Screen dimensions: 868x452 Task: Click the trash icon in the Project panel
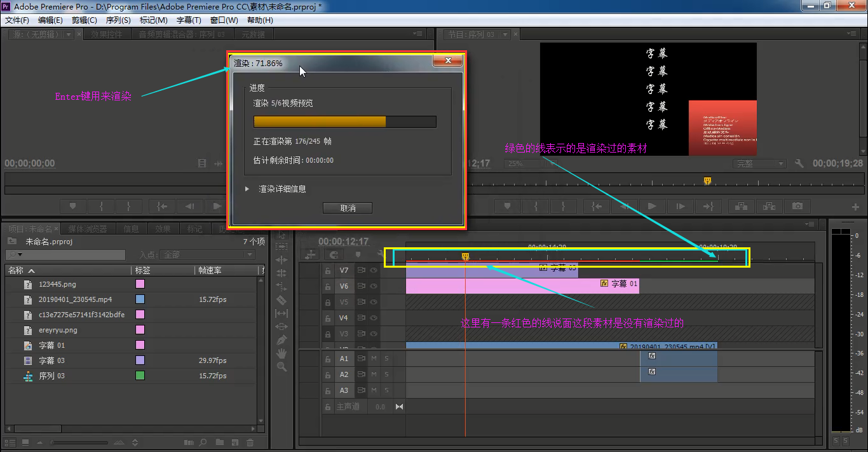tap(250, 442)
